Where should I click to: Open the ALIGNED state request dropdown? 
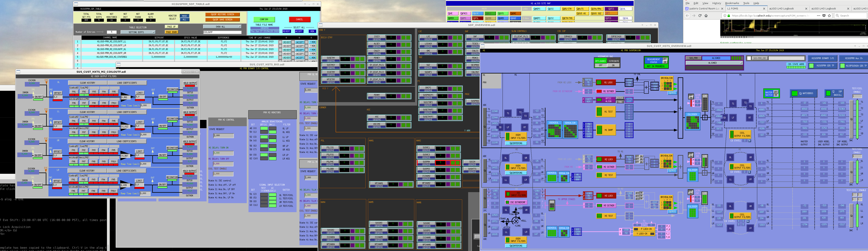tap(714, 63)
